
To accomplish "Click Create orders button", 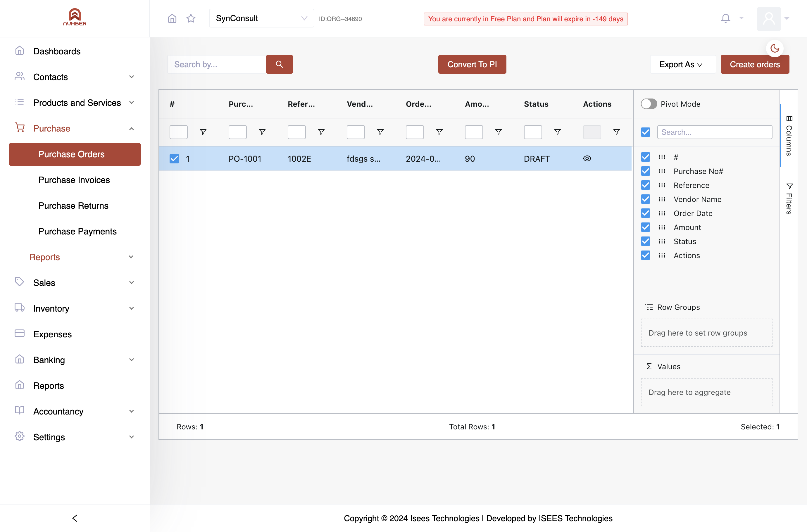I will click(755, 64).
